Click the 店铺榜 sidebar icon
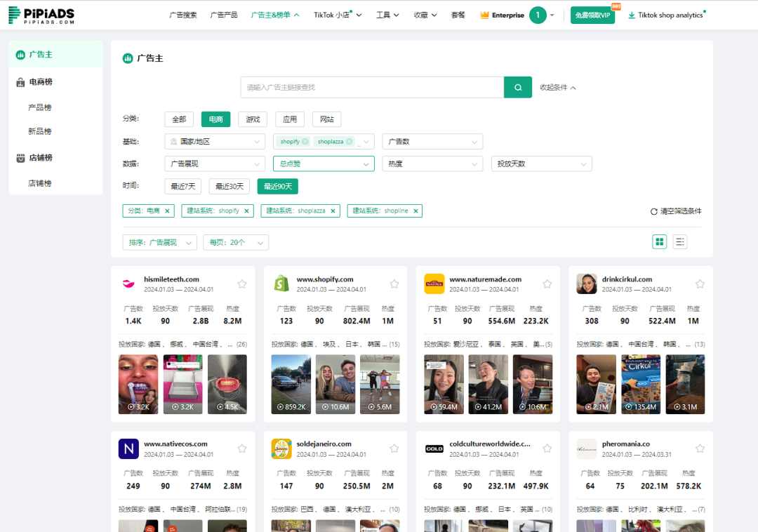 coord(22,157)
